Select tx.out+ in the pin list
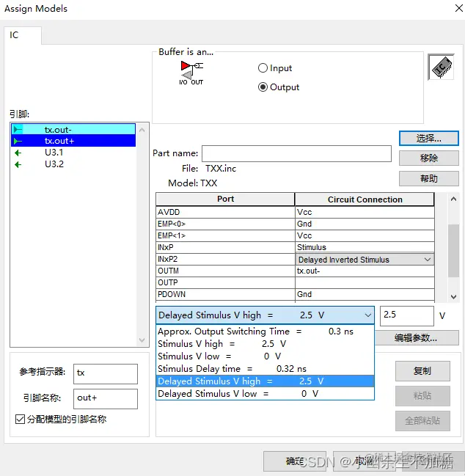Image resolution: width=465 pixels, height=476 pixels. click(x=73, y=141)
